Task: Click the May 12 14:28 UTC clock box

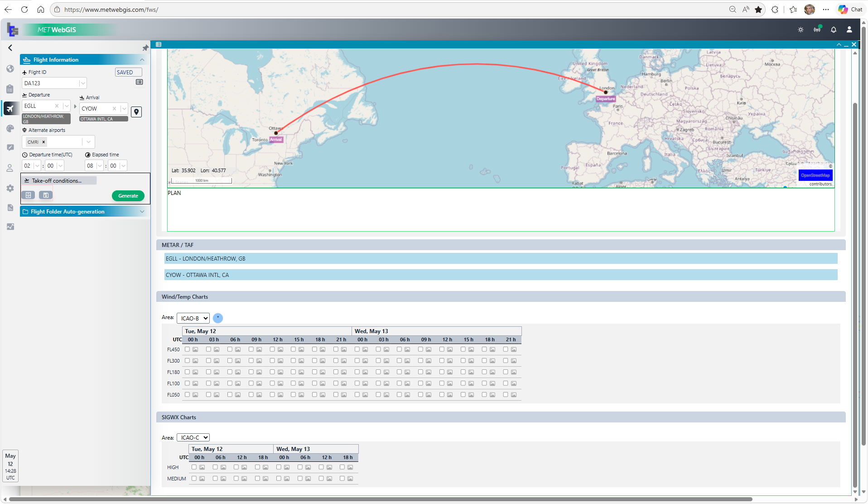Action: coord(10,466)
